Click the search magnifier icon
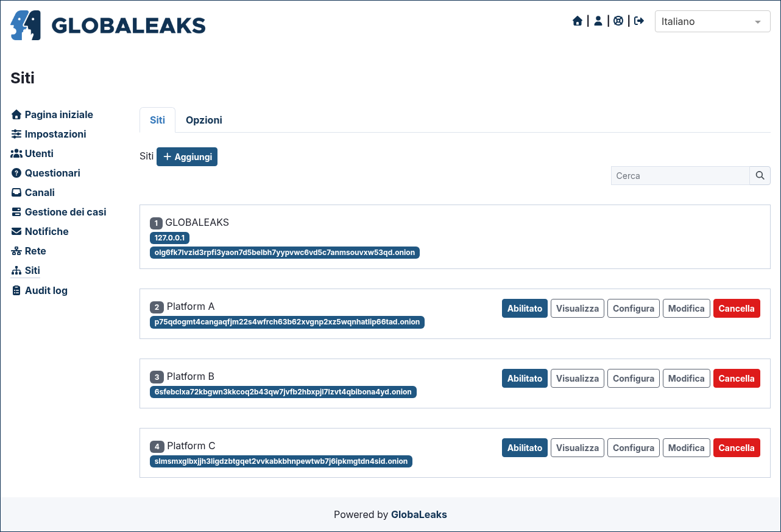This screenshot has height=532, width=781. click(x=760, y=175)
